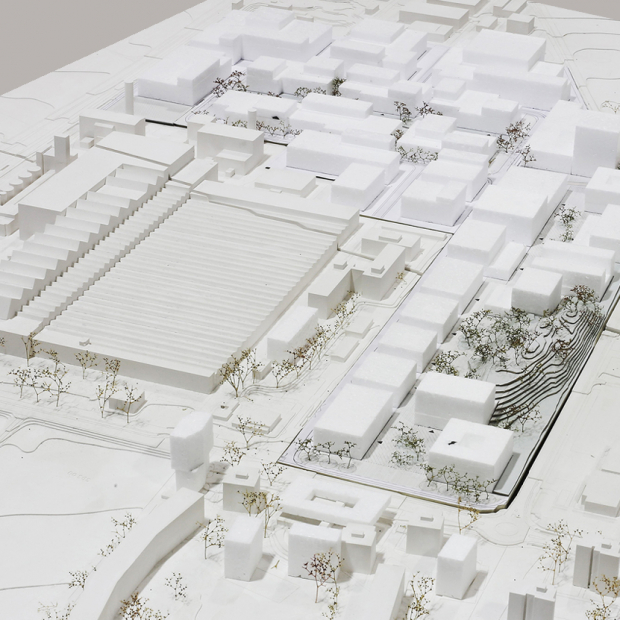Image resolution: width=620 pixels, height=620 pixels.
Task: Click the small pavilion among trees at left
Action: pos(124,401)
